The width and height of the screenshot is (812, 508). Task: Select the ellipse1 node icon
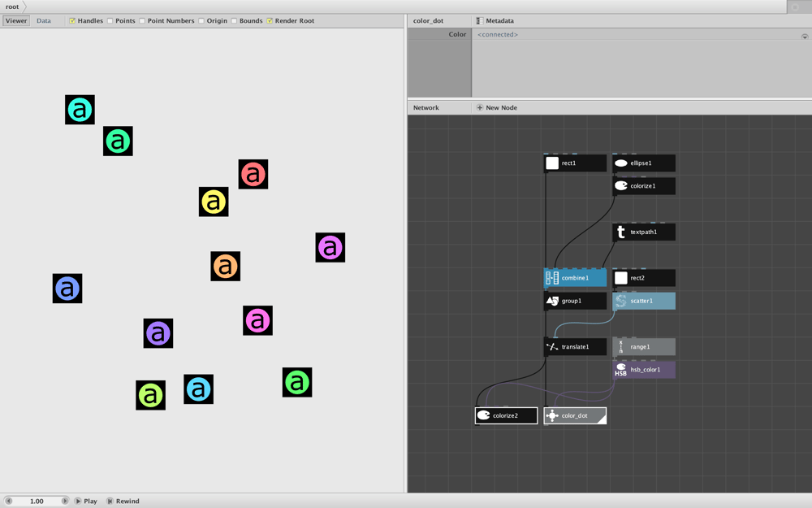620,163
